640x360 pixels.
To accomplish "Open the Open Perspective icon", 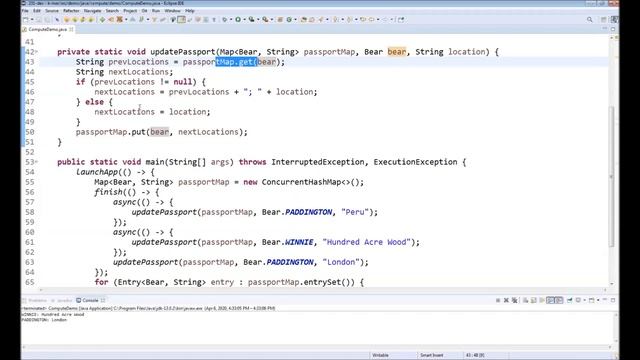I will [604, 19].
